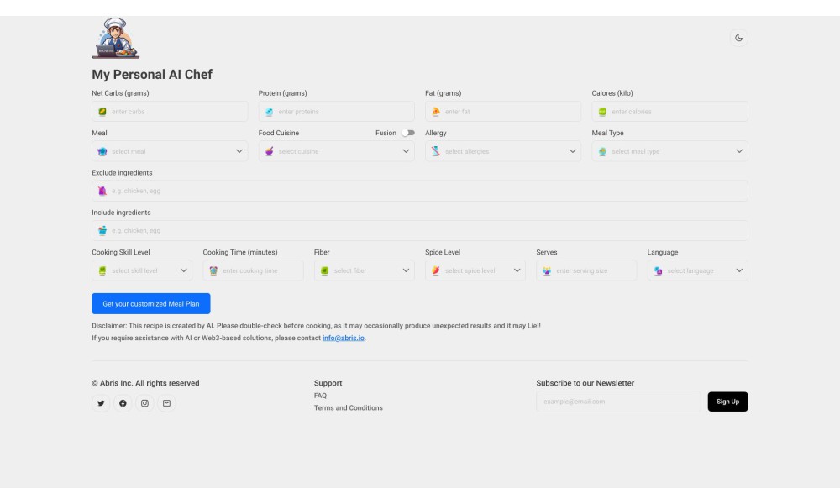Click the people icon in Serves field

click(547, 271)
